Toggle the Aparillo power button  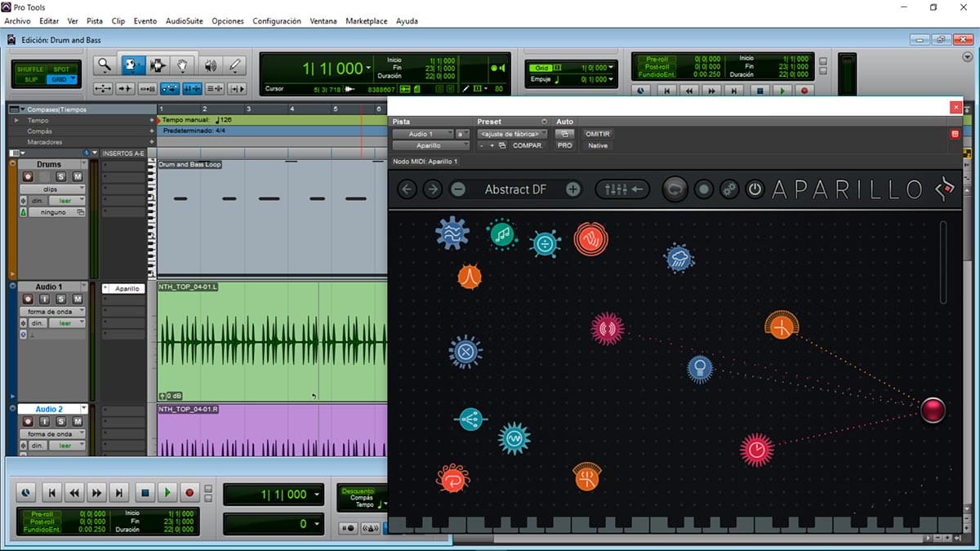pos(755,189)
